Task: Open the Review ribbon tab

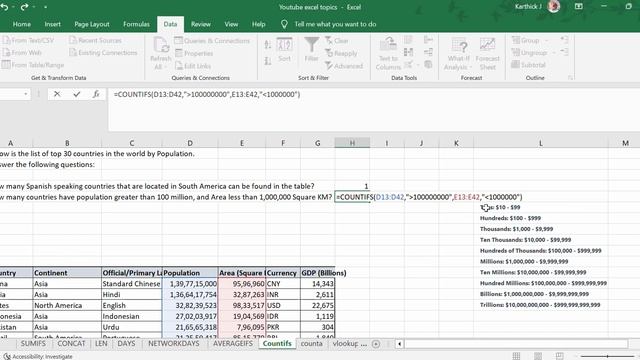Action: point(201,24)
